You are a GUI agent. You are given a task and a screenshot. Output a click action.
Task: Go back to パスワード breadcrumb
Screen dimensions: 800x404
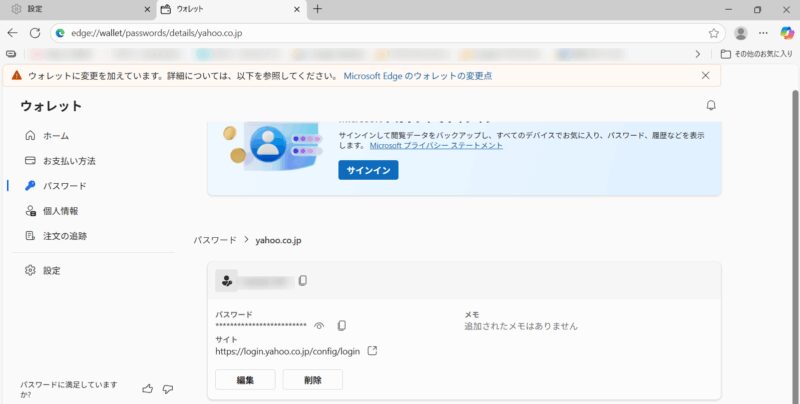[x=215, y=240]
